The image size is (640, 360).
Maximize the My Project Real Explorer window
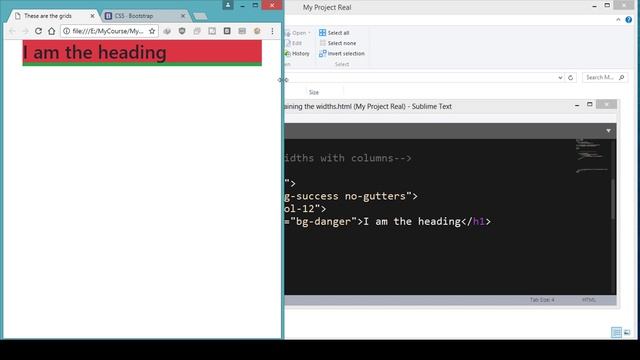pos(607,5)
